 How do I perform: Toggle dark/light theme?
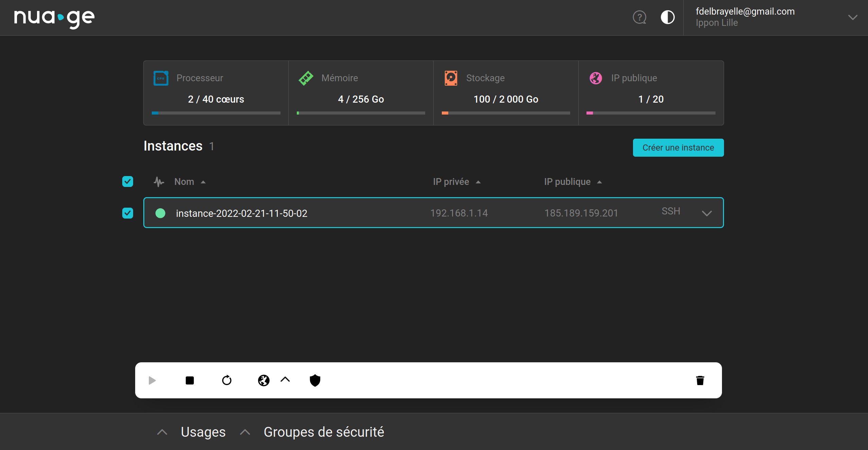[x=667, y=17]
